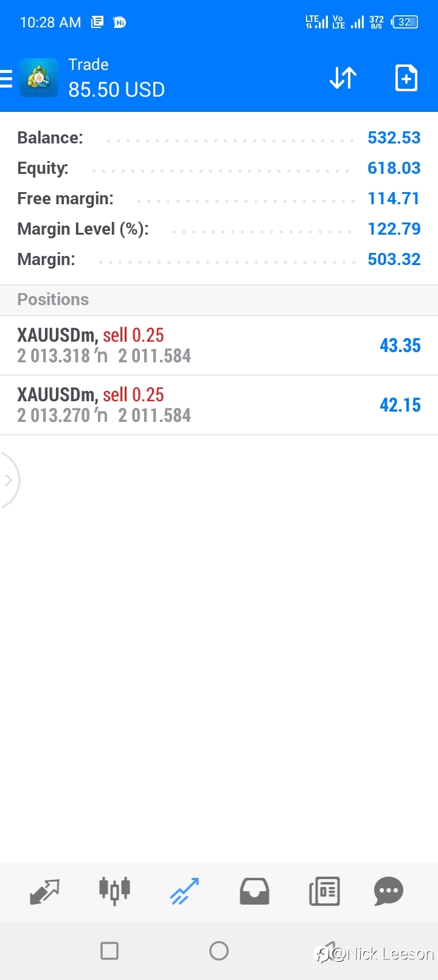This screenshot has width=438, height=980.
Task: Expand the side drawer chevron handle
Action: pyautogui.click(x=9, y=480)
